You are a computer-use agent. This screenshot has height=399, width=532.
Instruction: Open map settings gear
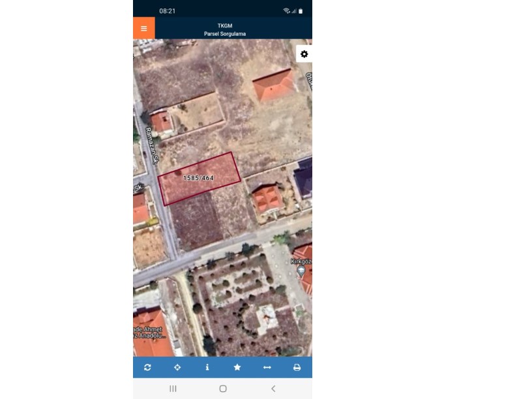pos(304,54)
